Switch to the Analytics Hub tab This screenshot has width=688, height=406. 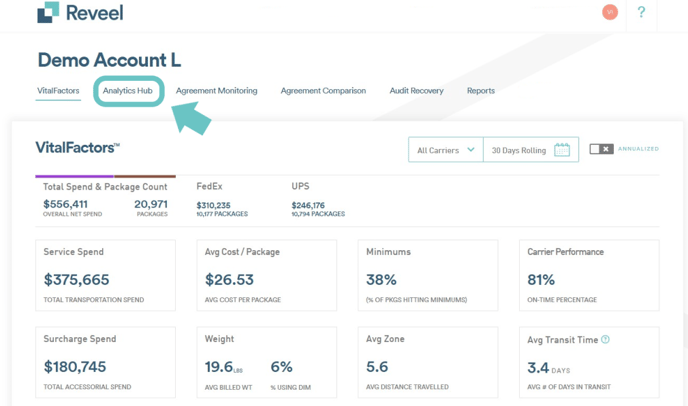point(128,91)
